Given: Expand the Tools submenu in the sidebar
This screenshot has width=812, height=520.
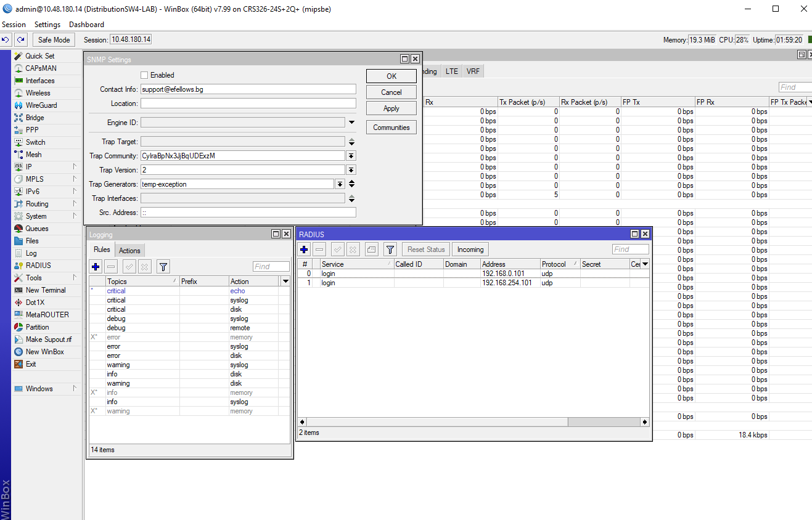Looking at the screenshot, I should click(75, 278).
